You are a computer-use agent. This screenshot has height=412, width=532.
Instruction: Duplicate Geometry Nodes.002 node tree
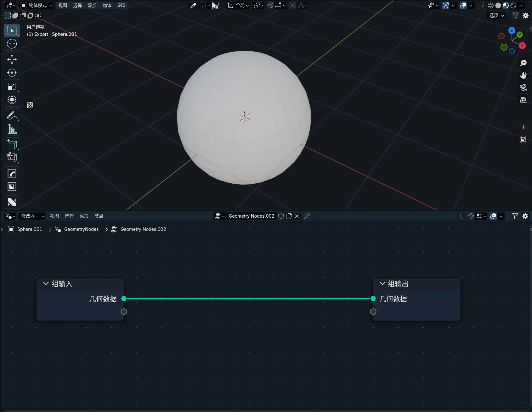pyautogui.click(x=289, y=216)
